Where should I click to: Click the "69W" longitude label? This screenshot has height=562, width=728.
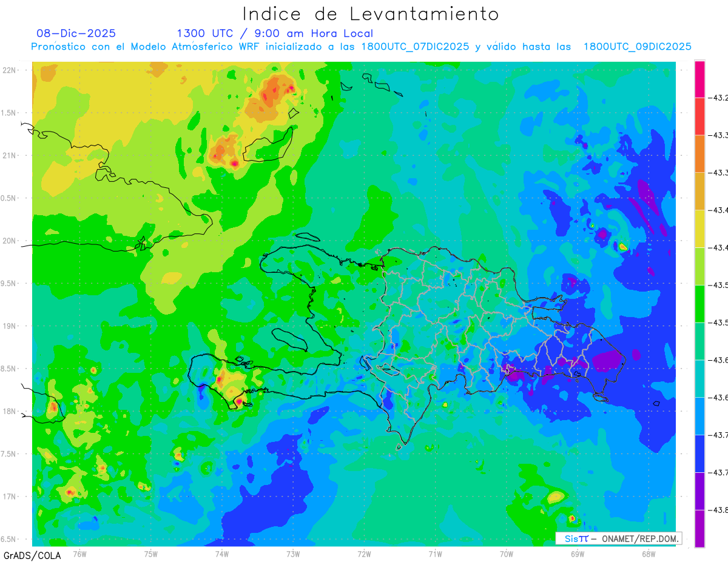click(578, 554)
